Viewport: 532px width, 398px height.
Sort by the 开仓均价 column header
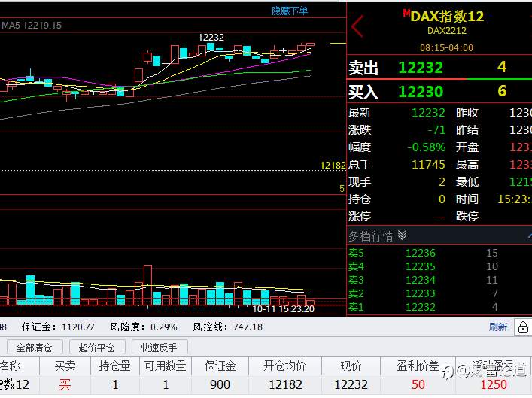[x=284, y=366]
